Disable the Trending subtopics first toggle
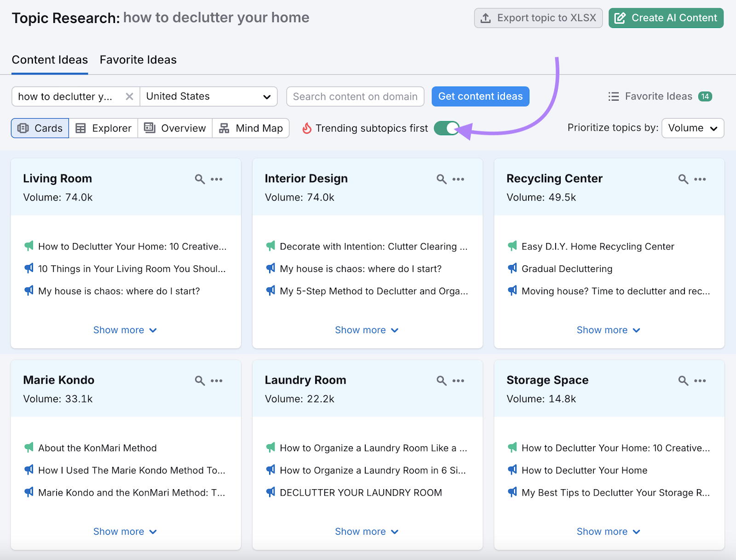Screen dimensions: 736x560 pyautogui.click(x=446, y=128)
